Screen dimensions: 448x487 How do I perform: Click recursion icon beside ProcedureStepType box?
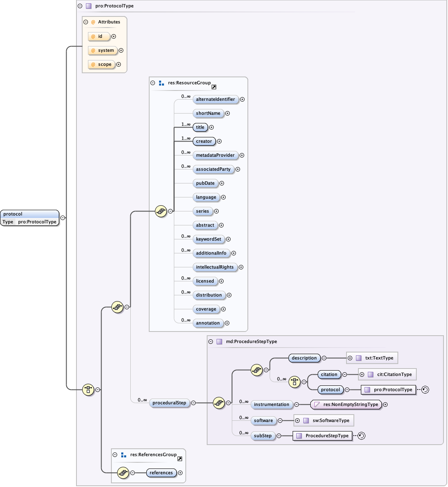(361, 436)
